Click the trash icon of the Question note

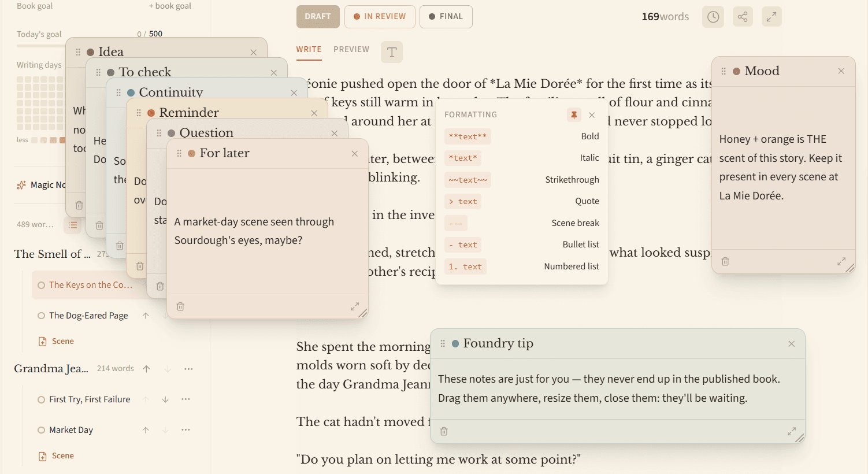[160, 286]
